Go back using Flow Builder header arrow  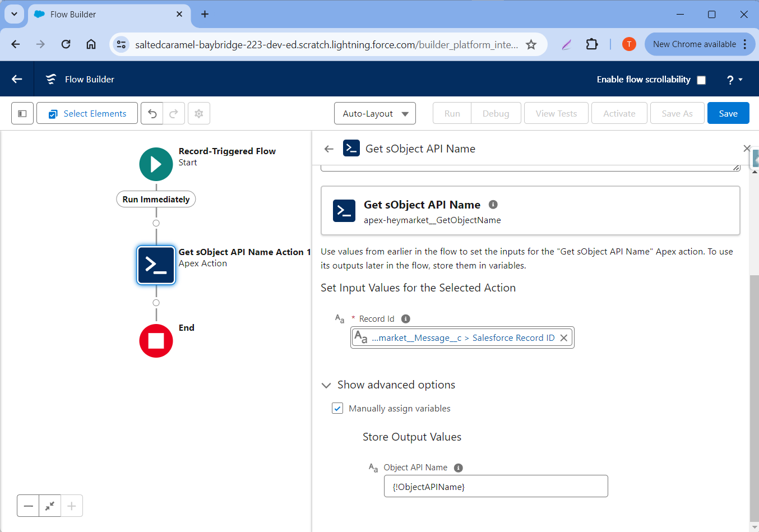pyautogui.click(x=17, y=79)
